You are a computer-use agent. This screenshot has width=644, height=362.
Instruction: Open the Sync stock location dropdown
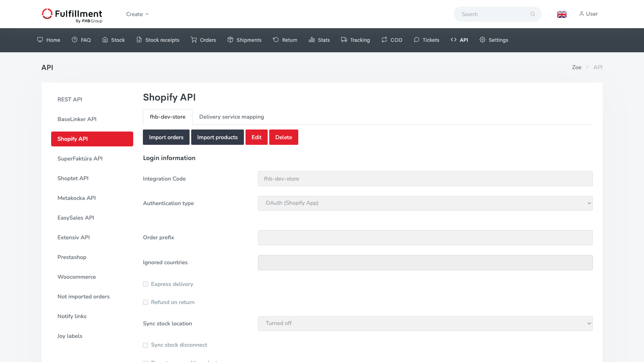click(x=425, y=323)
